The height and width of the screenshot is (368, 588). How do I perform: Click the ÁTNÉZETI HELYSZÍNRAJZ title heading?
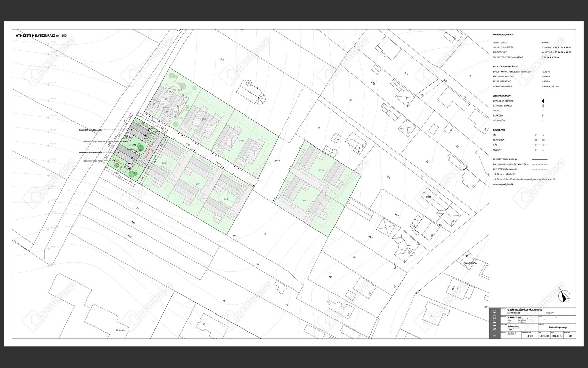point(35,35)
